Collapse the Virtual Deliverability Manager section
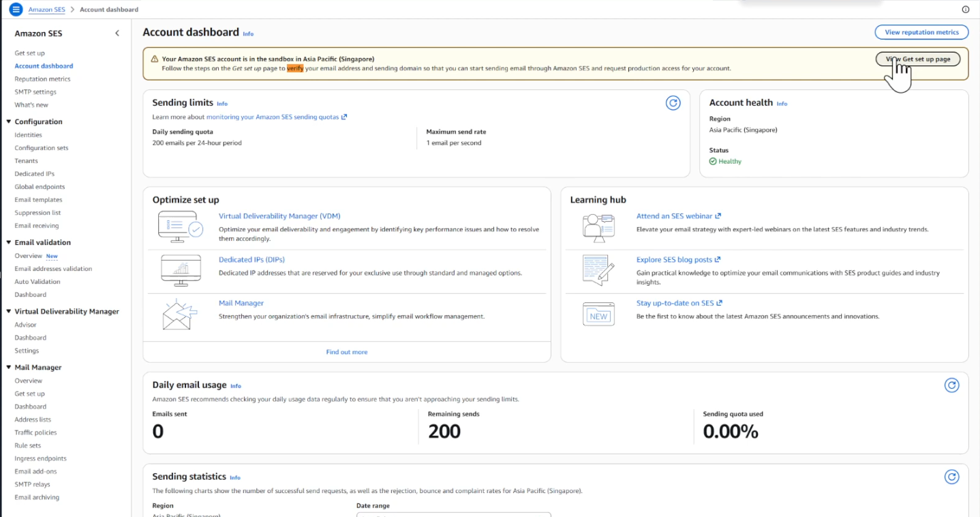980x517 pixels. tap(8, 312)
